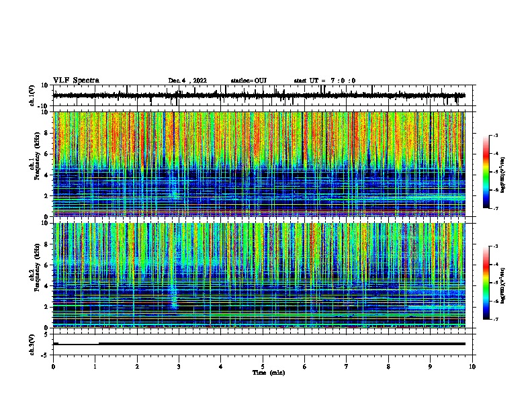Click the ch.3 voltage trace panel
This screenshot has height=411, width=532.
click(264, 345)
